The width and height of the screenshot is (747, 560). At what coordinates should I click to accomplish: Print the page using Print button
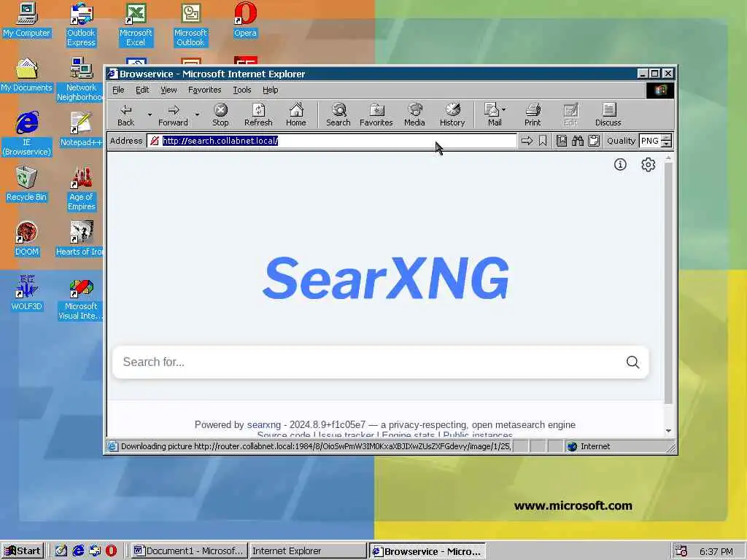pos(533,114)
